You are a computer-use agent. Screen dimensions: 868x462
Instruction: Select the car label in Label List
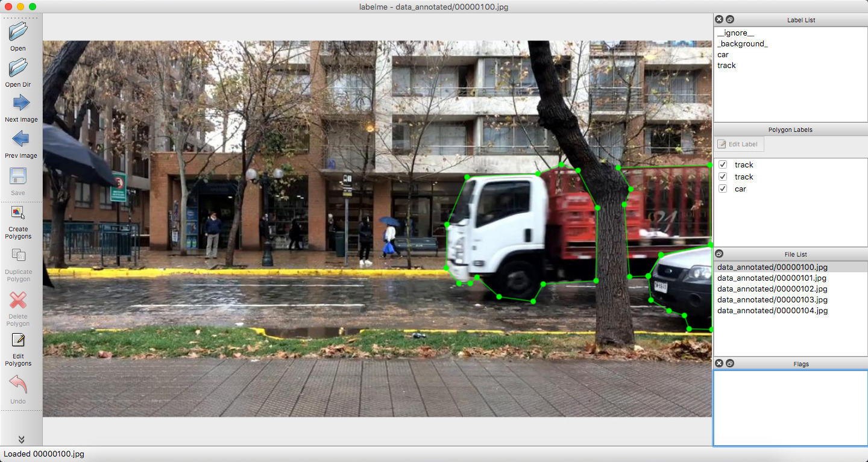coord(723,55)
